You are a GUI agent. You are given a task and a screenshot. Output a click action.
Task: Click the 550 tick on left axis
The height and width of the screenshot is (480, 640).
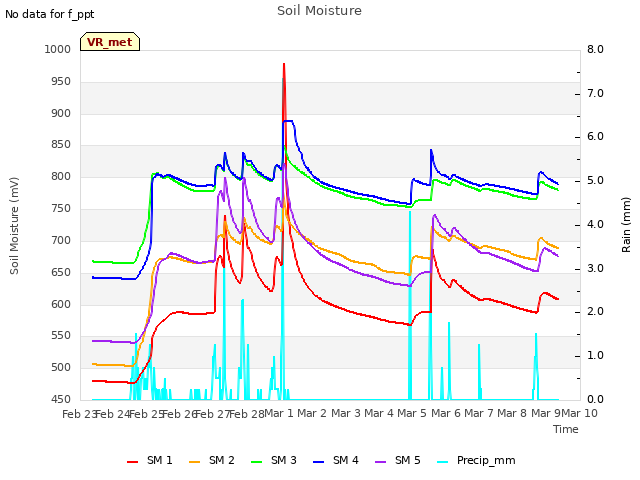click(x=61, y=336)
